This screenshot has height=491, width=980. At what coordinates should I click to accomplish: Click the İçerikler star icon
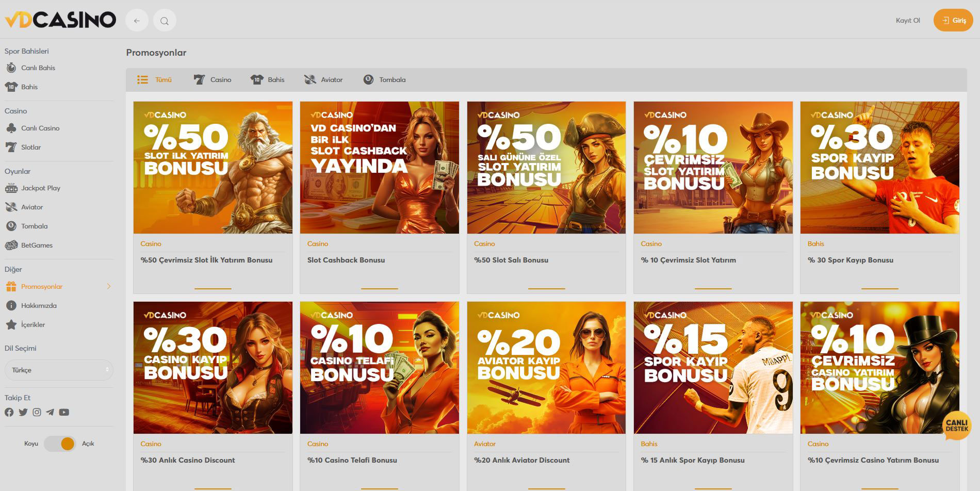point(11,324)
